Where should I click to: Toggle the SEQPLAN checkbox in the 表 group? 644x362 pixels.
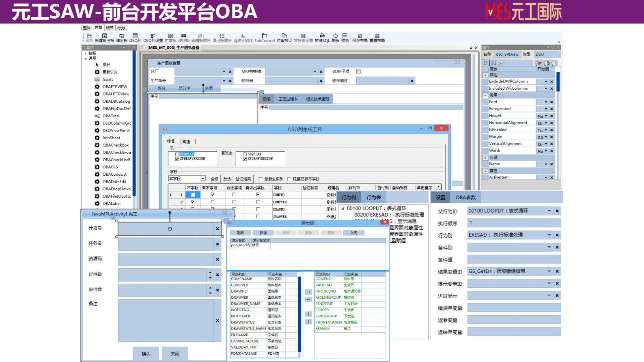click(x=177, y=154)
